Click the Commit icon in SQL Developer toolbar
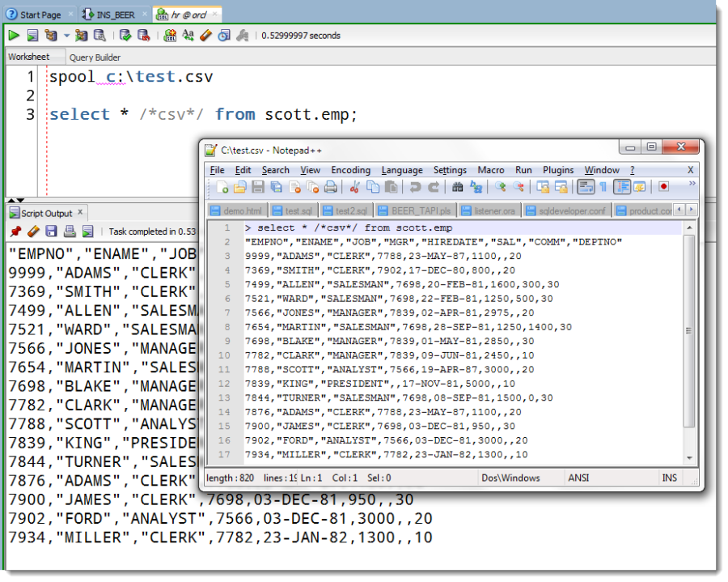Screen dimensions: 728x582 [126, 35]
